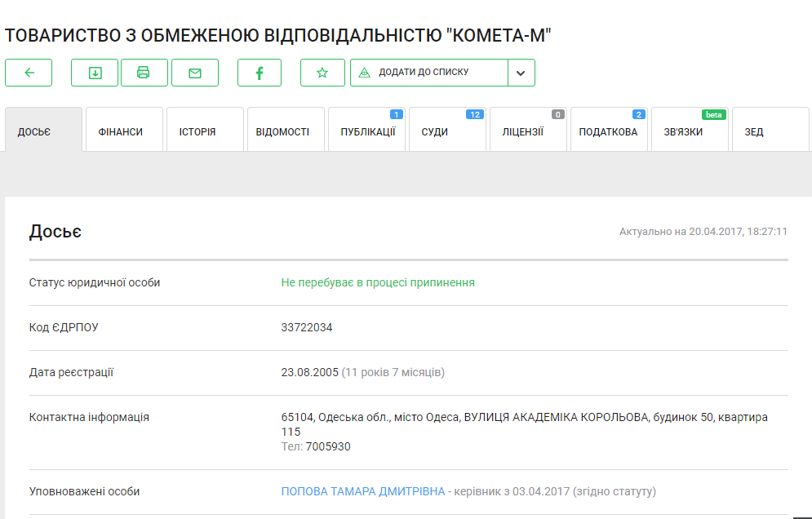Click the ЄДРПОУ code 33722034
The image size is (812, 519).
(307, 328)
